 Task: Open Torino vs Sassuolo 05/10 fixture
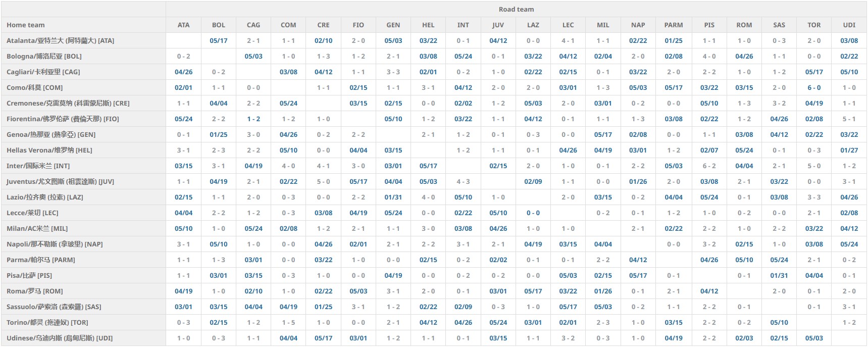(x=779, y=322)
